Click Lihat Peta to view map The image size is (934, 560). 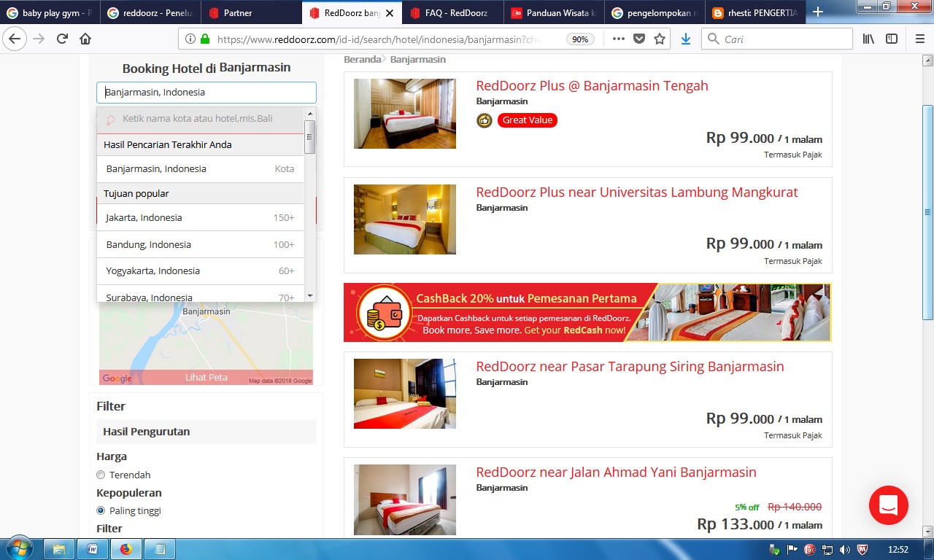point(206,378)
